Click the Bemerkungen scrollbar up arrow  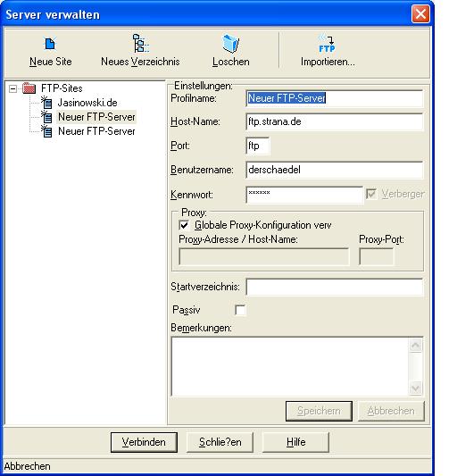[415, 345]
